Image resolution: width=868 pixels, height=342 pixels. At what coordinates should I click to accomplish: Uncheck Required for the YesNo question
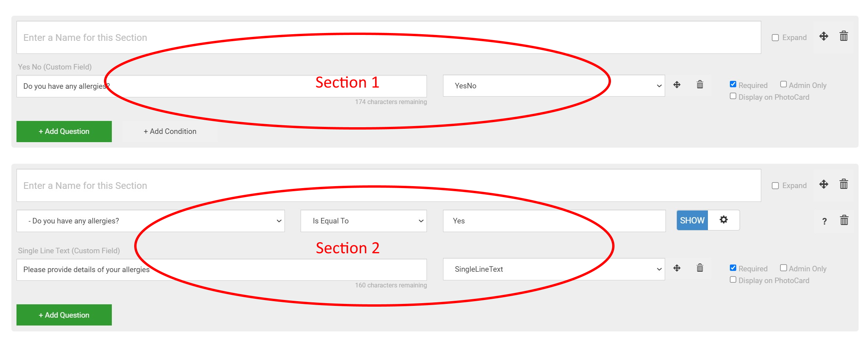pyautogui.click(x=733, y=84)
